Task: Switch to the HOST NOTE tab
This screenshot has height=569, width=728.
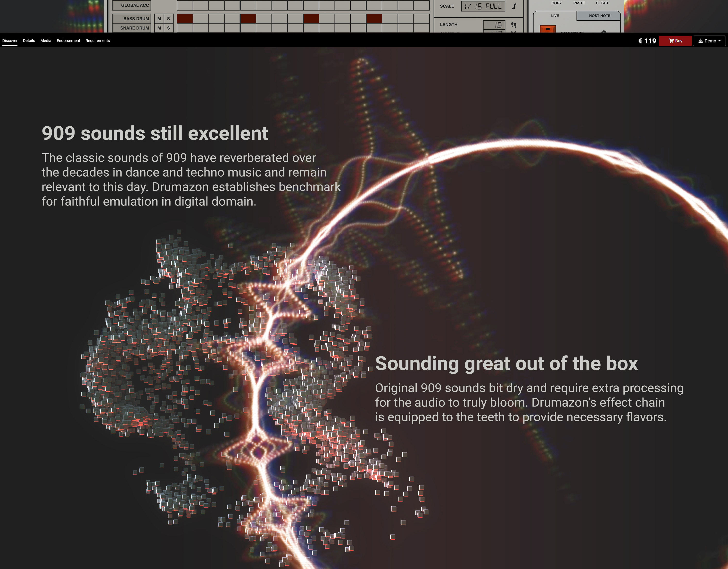Action: point(599,16)
